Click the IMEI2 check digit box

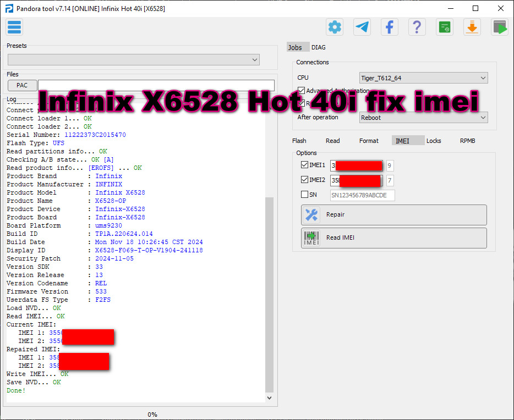(390, 180)
